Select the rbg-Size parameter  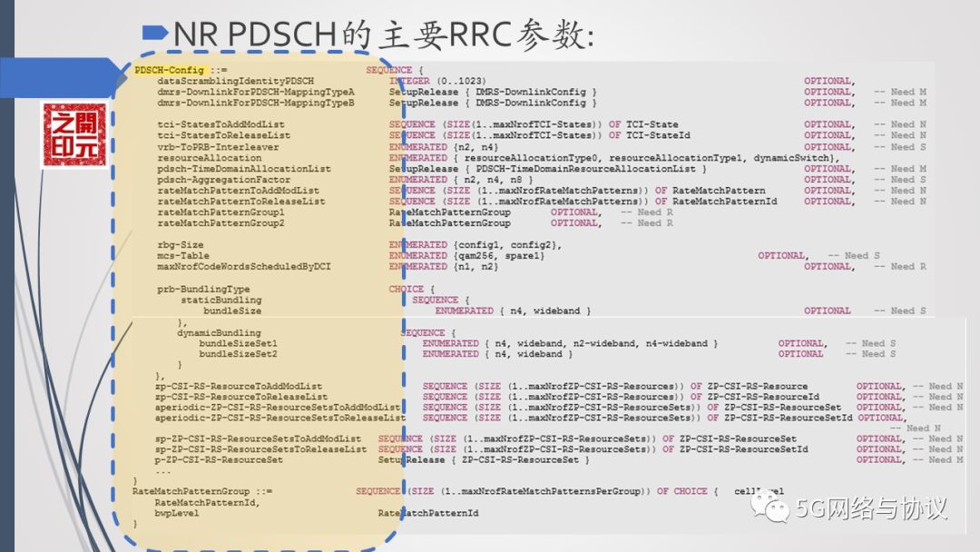180,245
